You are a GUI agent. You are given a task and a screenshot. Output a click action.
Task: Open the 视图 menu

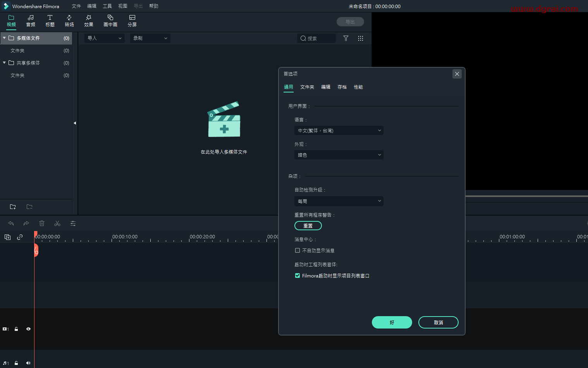pos(123,6)
